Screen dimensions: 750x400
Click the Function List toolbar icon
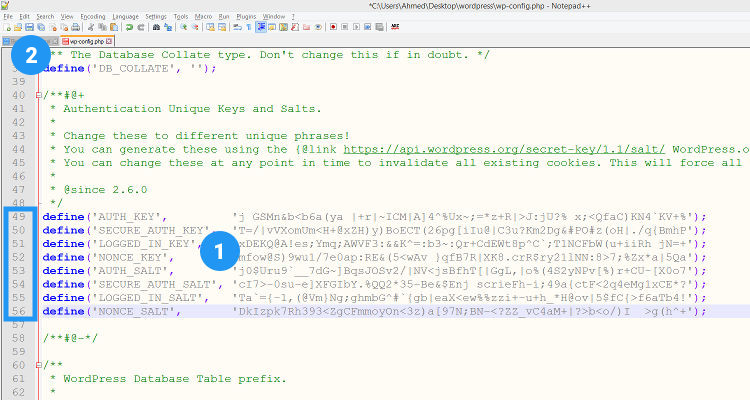pos(295,27)
